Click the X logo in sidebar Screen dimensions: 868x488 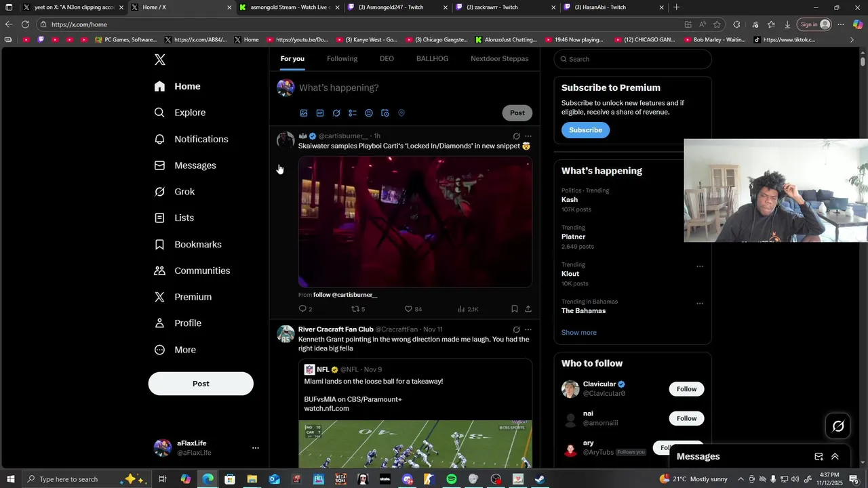click(160, 60)
